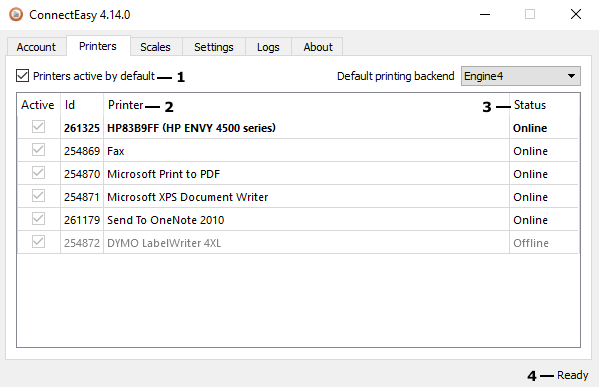Viewport: 599px width, 387px height.
Task: Click the Ready status bar text
Action: pos(573,375)
